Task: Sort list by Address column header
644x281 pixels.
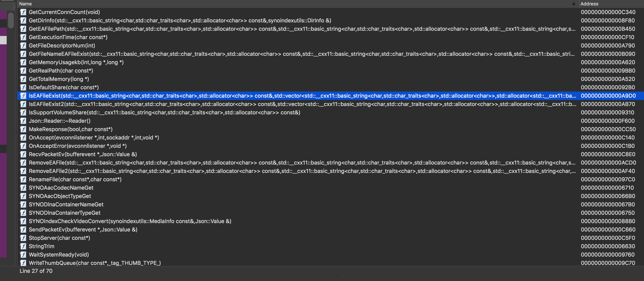Action: (x=589, y=4)
